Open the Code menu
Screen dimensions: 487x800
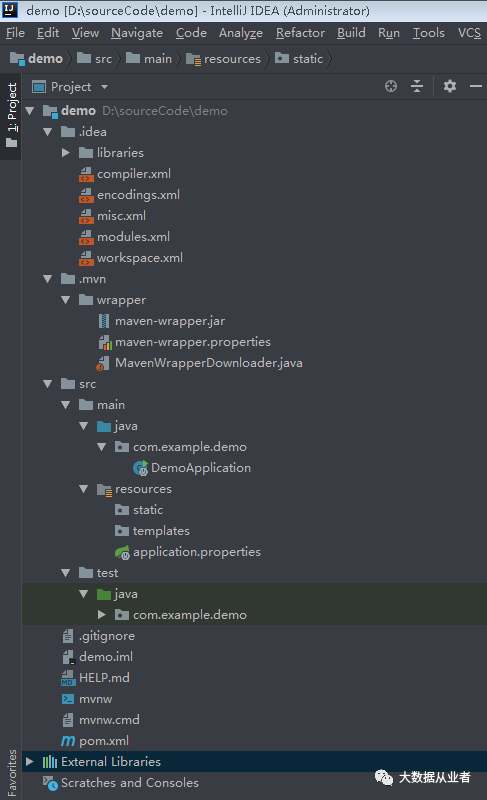click(191, 33)
